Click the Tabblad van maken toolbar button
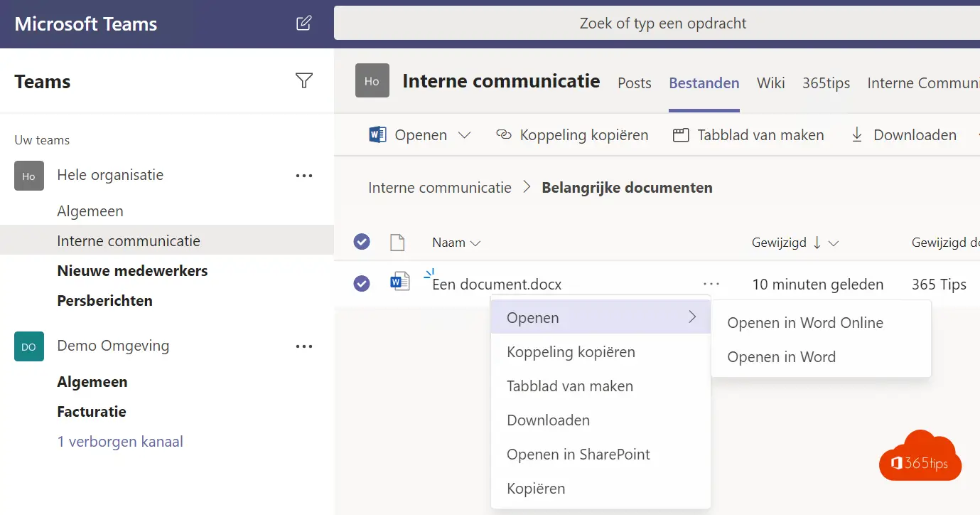980x515 pixels. point(748,135)
